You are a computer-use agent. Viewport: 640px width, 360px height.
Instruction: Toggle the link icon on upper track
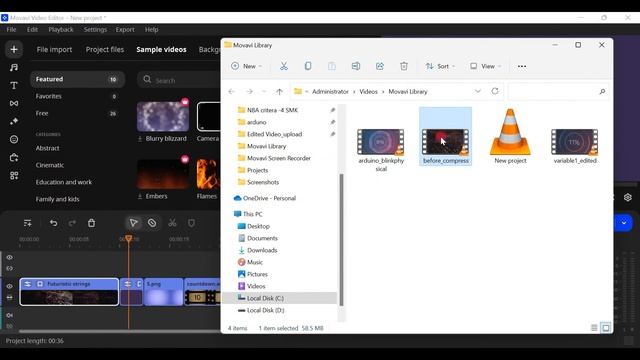pos(9,269)
